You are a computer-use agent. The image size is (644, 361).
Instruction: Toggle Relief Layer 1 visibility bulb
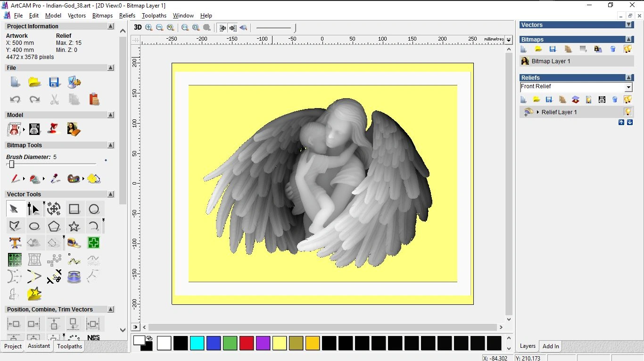coord(627,112)
